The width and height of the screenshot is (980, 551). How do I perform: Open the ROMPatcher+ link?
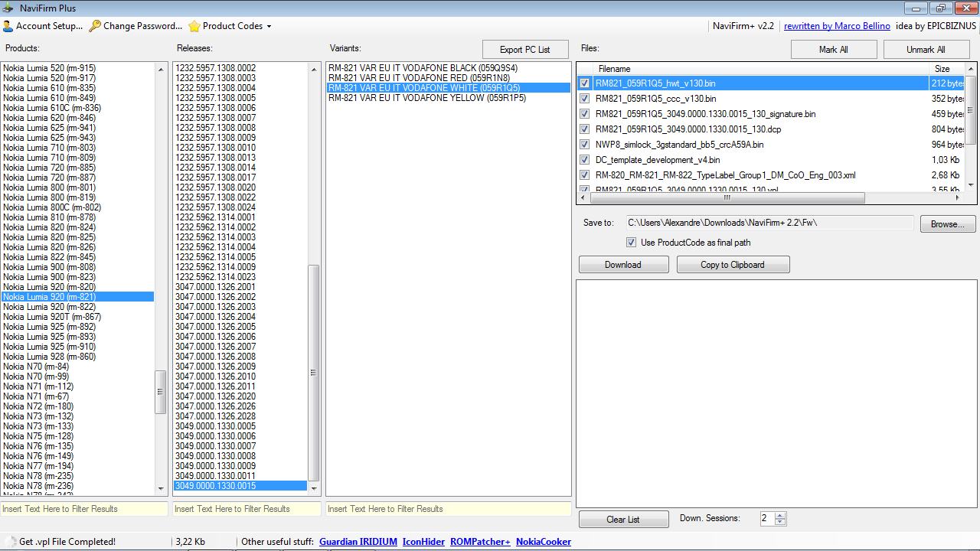480,542
